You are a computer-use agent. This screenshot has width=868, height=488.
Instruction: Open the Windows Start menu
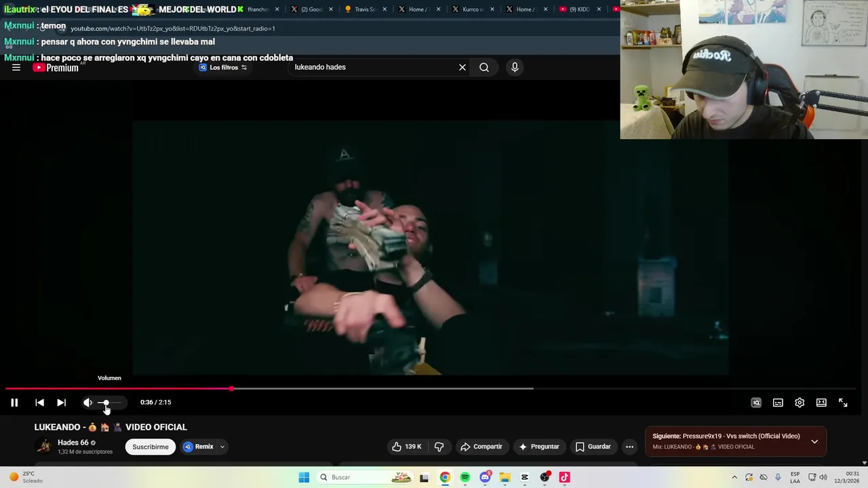click(x=304, y=477)
